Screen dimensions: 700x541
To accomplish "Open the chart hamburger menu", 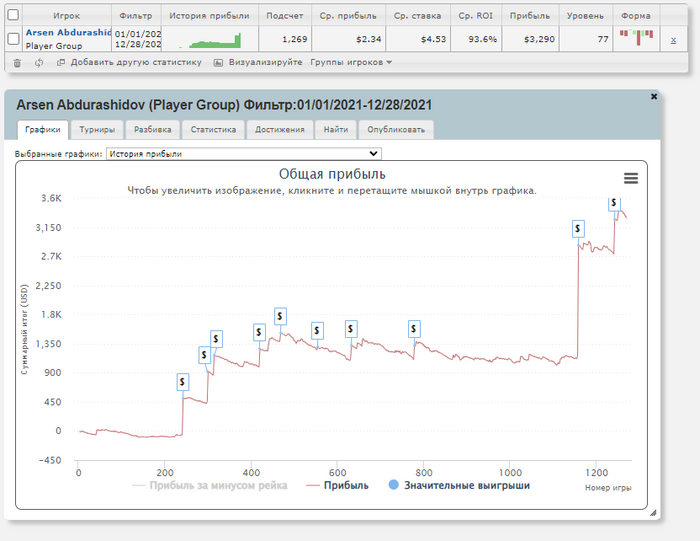I will tap(630, 179).
